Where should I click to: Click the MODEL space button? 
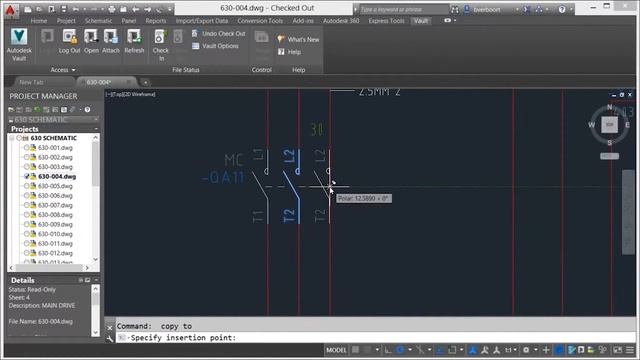[x=336, y=350]
